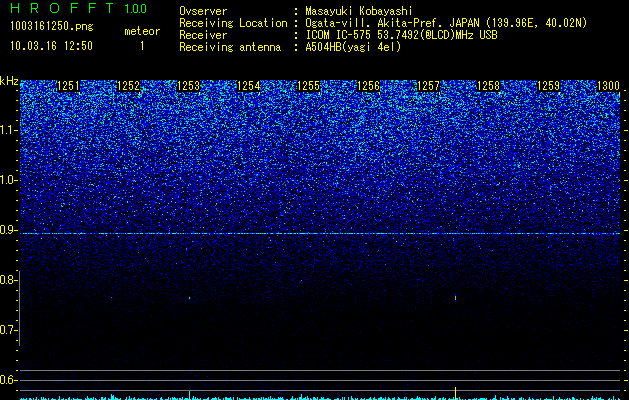
Task: Click the Receiving Location label
Action: click(233, 23)
